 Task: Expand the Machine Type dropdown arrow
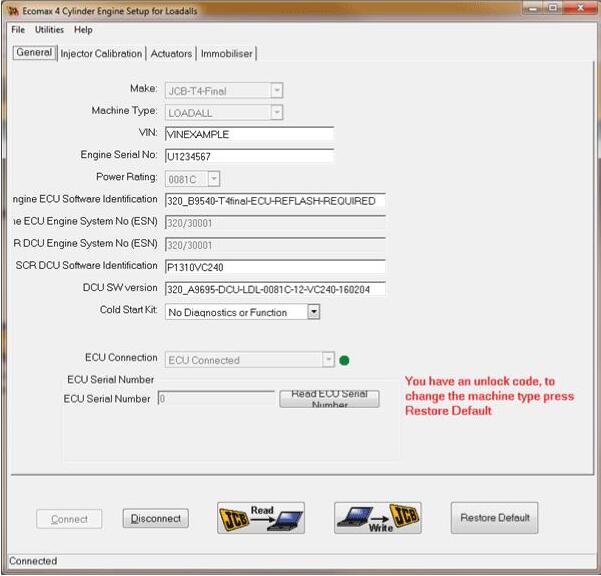pos(277,112)
